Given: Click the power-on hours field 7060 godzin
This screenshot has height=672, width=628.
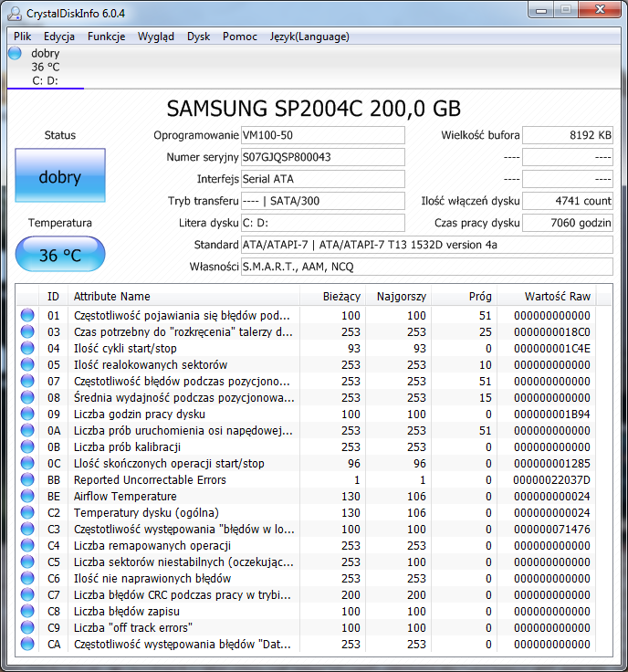Looking at the screenshot, I should pyautogui.click(x=568, y=223).
